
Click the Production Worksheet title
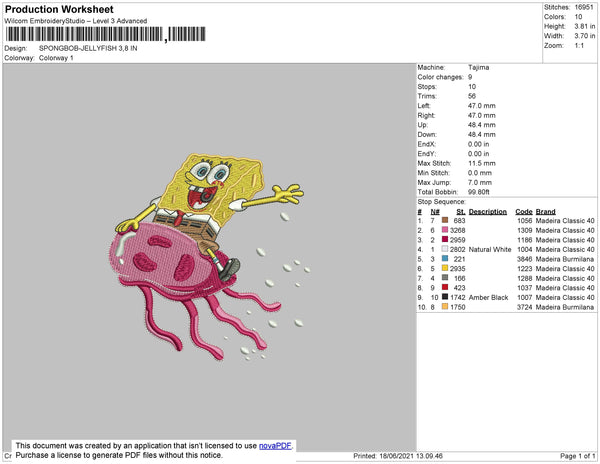coord(59,9)
